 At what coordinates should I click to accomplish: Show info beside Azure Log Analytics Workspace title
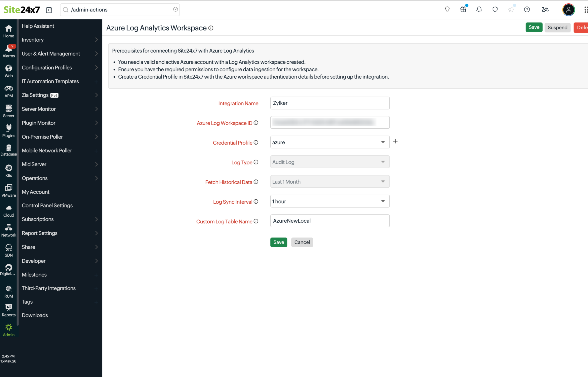tap(211, 28)
